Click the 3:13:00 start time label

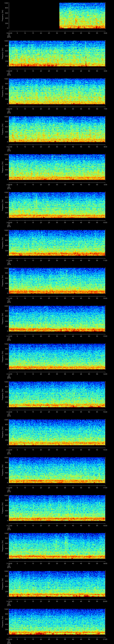(x=9, y=374)
